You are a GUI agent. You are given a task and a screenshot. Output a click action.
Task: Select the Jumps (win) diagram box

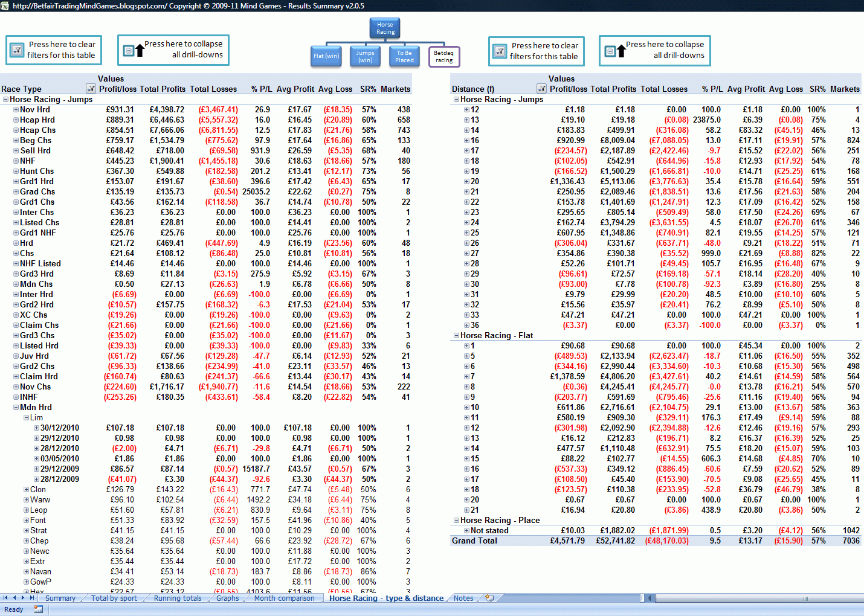pyautogui.click(x=365, y=56)
